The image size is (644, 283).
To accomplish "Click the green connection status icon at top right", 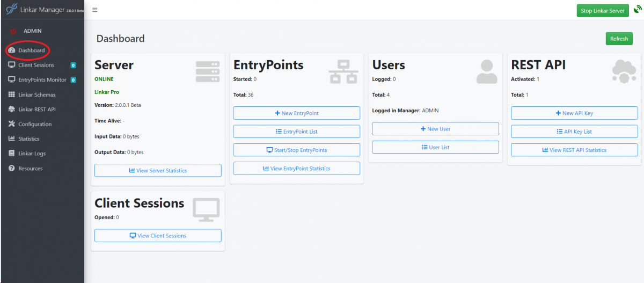I will tap(637, 10).
